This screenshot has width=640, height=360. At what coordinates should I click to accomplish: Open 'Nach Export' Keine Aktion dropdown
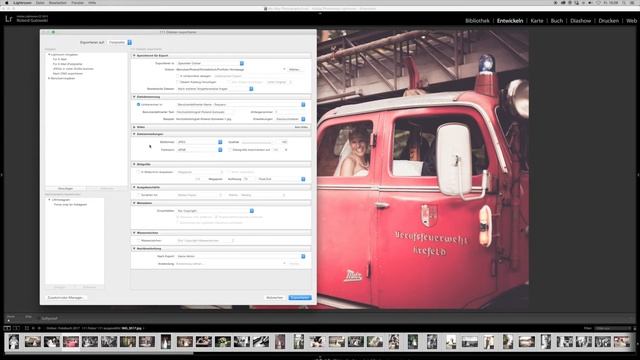click(241, 256)
